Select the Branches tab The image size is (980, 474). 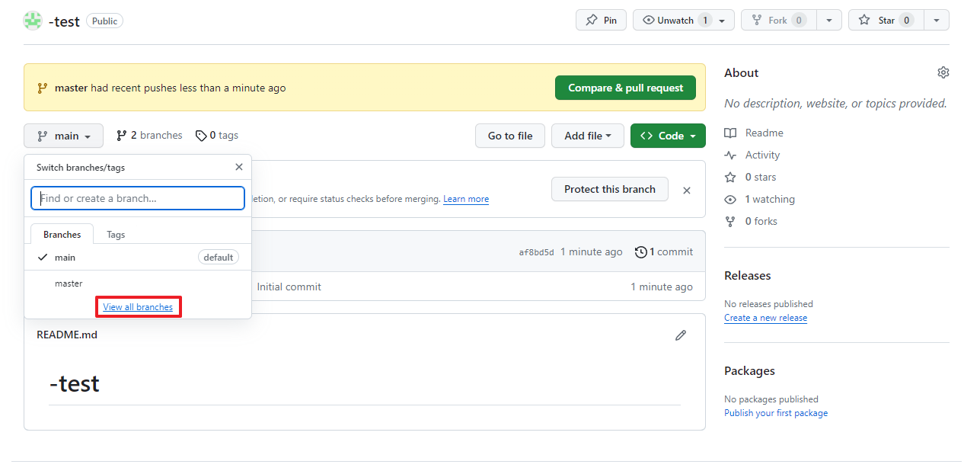pos(62,235)
